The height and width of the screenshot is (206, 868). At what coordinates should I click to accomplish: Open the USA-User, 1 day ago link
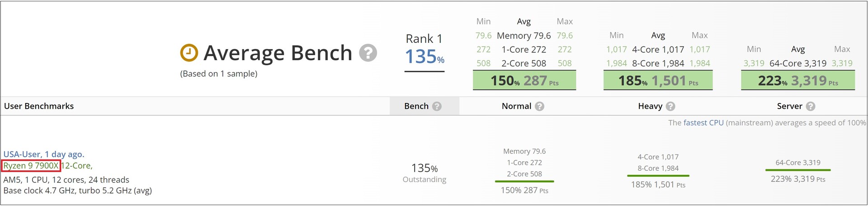(44, 154)
